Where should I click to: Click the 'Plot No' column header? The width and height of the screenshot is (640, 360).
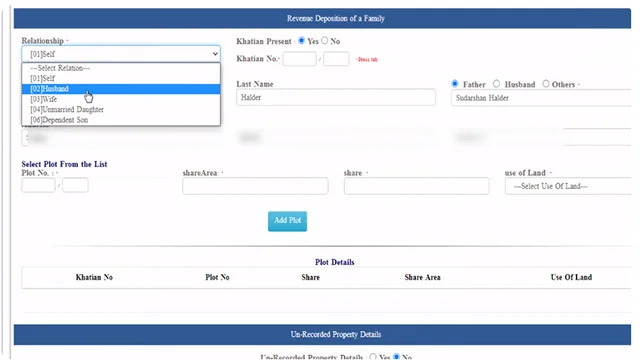217,277
